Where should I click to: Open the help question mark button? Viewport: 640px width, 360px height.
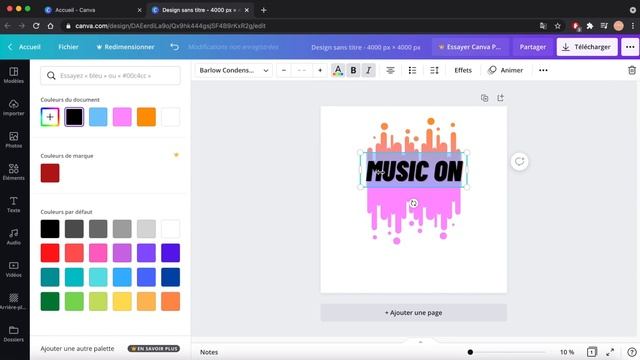coord(631,352)
